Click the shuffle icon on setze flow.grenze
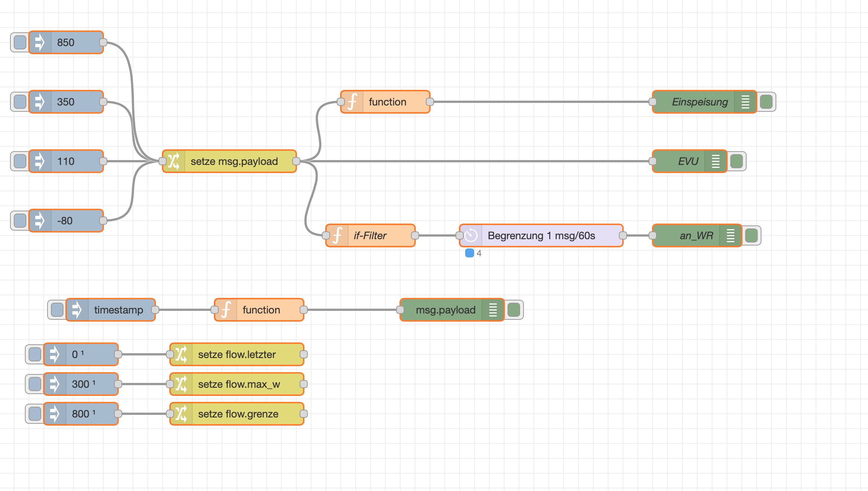868x491 pixels. [181, 414]
